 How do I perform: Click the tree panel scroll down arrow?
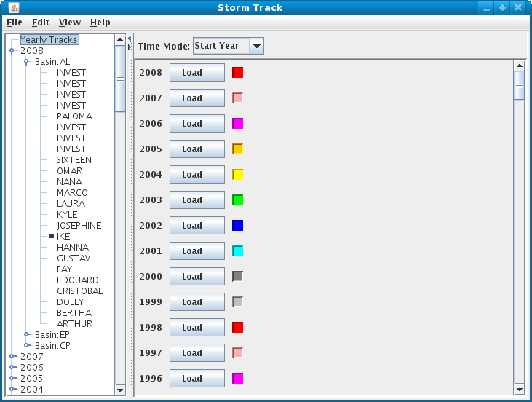pyautogui.click(x=120, y=390)
